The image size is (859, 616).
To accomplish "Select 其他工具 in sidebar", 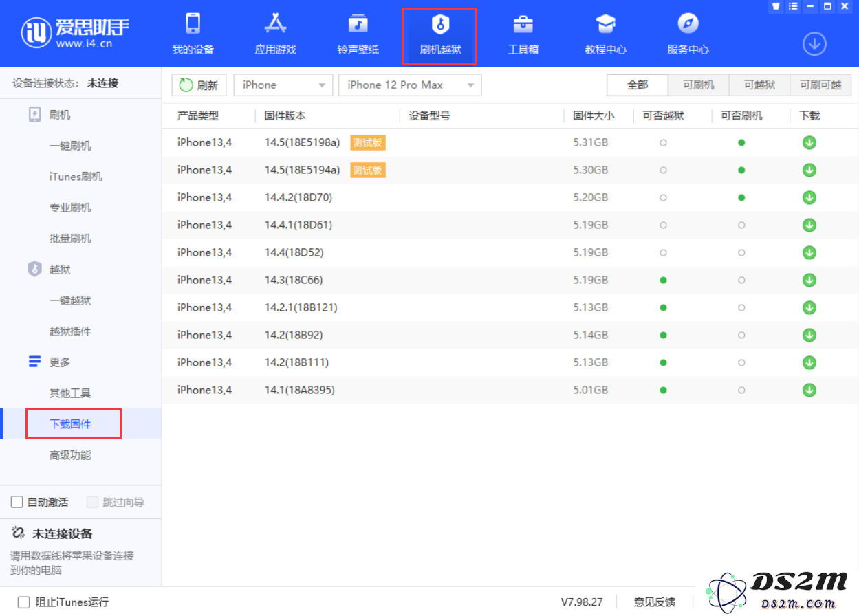I will [70, 393].
